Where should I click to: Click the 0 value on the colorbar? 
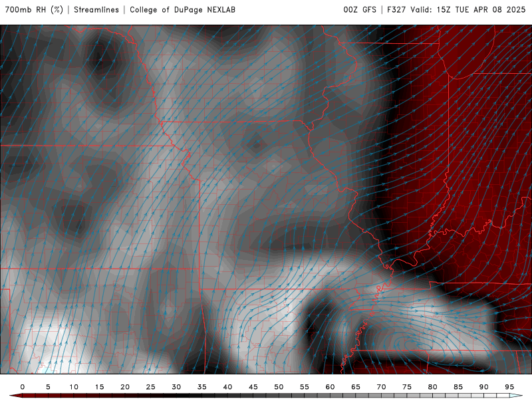pos(23,387)
